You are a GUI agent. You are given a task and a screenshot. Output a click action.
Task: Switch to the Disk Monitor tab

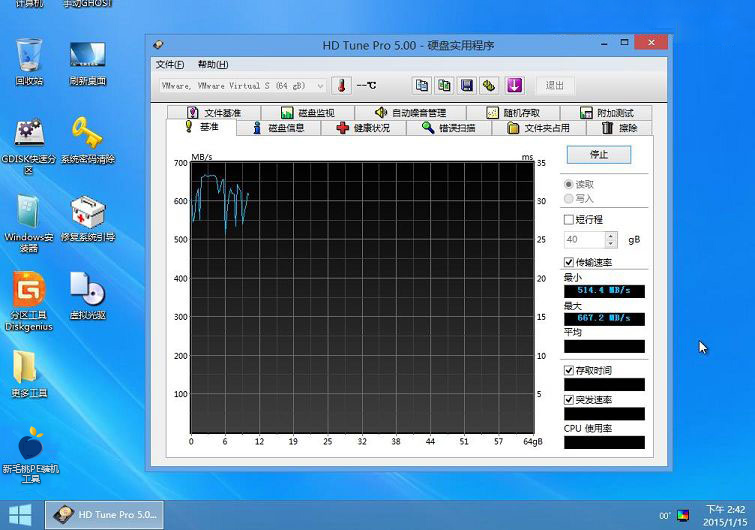pos(308,113)
